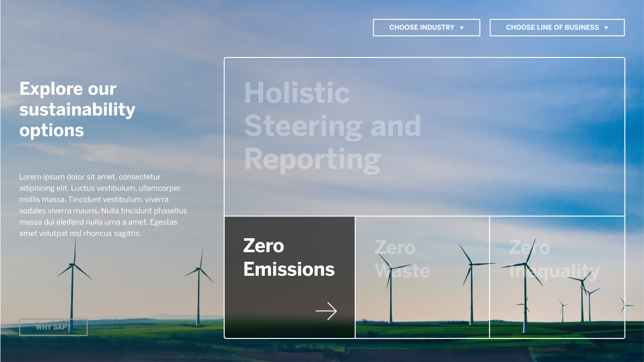Click the Lorem ipsum description paragraph
644x362 pixels.
point(103,205)
